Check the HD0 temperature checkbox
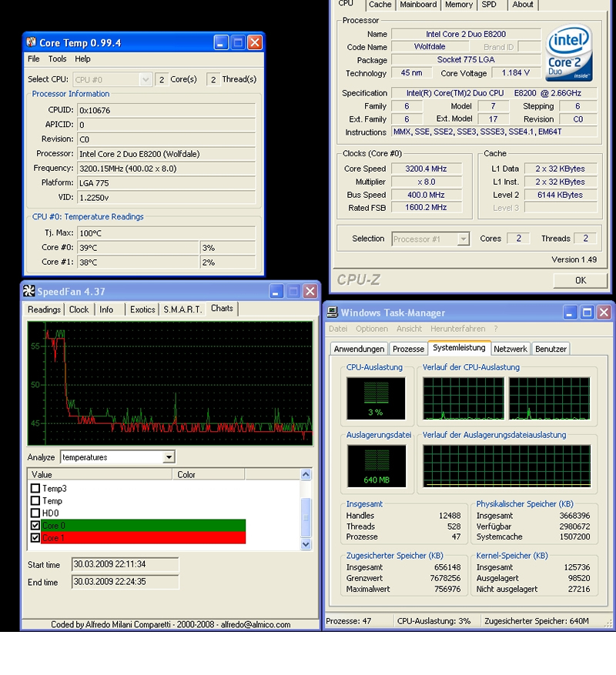 [x=35, y=513]
